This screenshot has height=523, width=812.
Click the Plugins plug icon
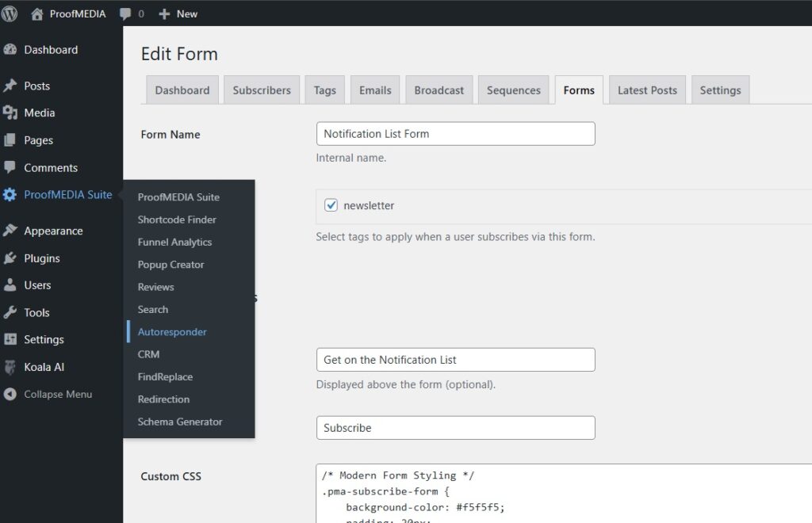10,258
